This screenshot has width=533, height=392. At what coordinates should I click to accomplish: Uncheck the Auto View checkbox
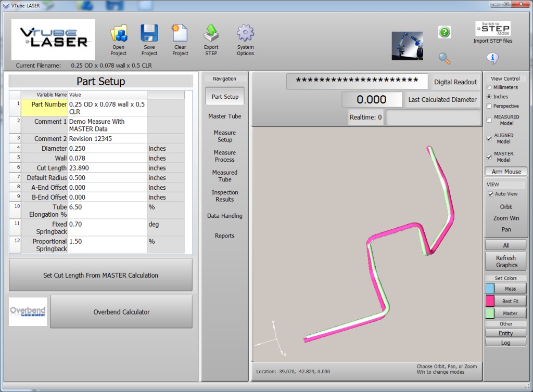click(x=490, y=194)
